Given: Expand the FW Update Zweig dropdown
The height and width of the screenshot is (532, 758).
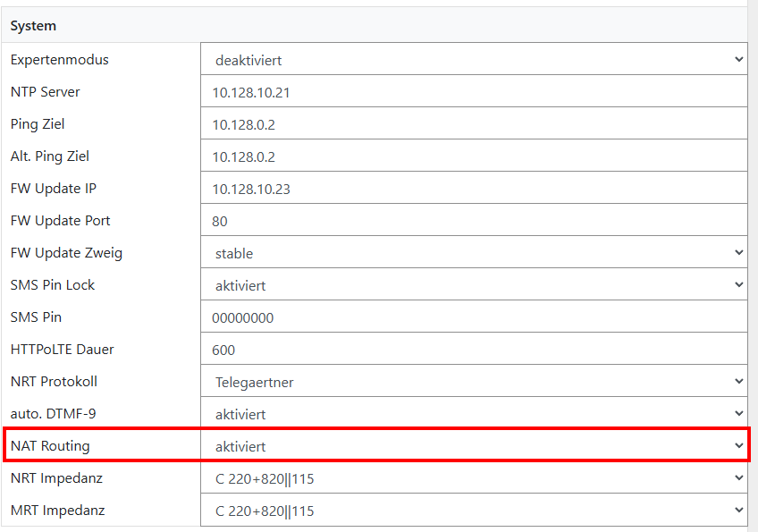Looking at the screenshot, I should [x=474, y=253].
